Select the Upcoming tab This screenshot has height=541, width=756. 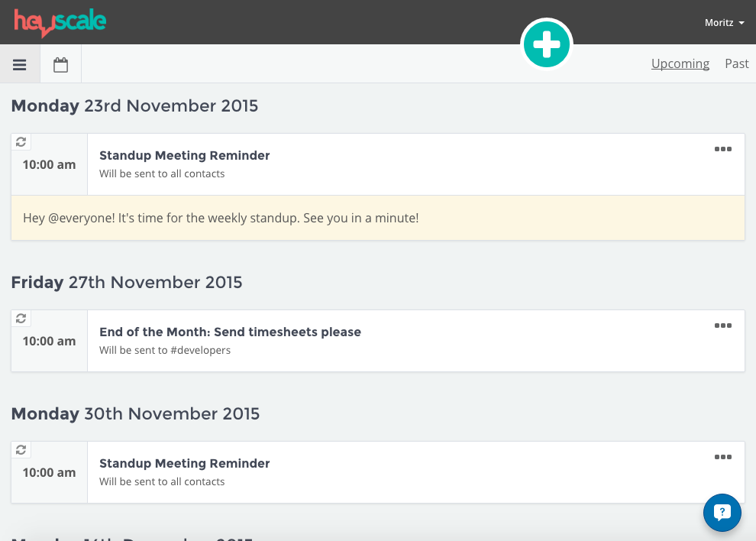click(680, 64)
